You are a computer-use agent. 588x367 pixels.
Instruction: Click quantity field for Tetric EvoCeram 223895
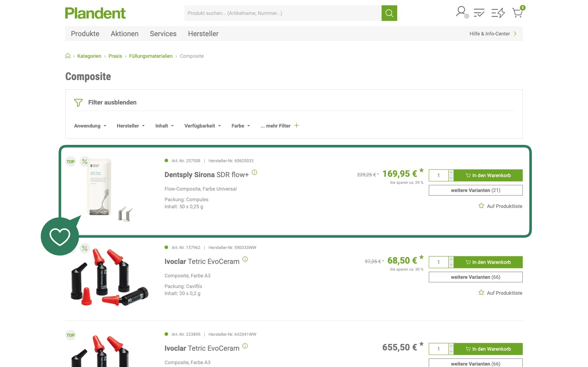pos(439,349)
